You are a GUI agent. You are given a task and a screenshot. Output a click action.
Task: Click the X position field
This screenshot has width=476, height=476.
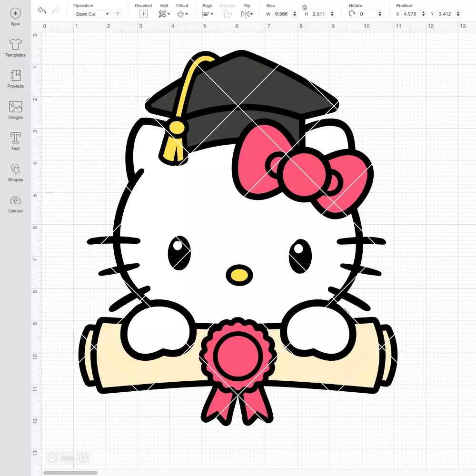coord(411,14)
